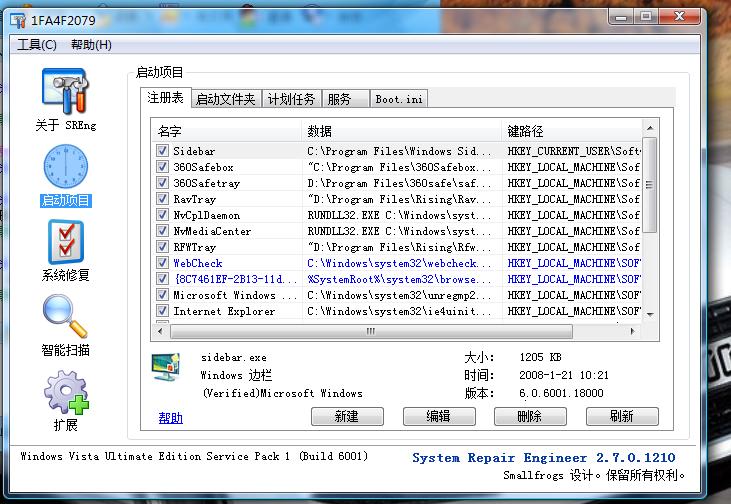Open the 系统修复 checklist icon
Image resolution: width=731 pixels, height=504 pixels.
66,242
